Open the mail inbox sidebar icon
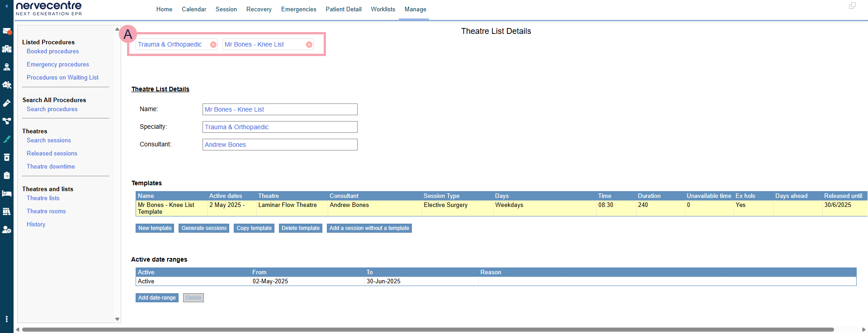The image size is (868, 333). (7, 31)
